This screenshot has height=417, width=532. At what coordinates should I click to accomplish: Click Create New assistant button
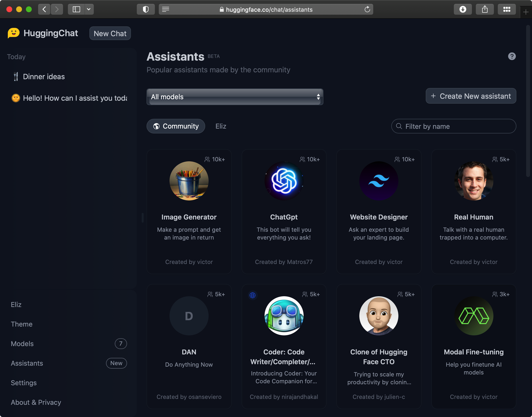pos(471,96)
